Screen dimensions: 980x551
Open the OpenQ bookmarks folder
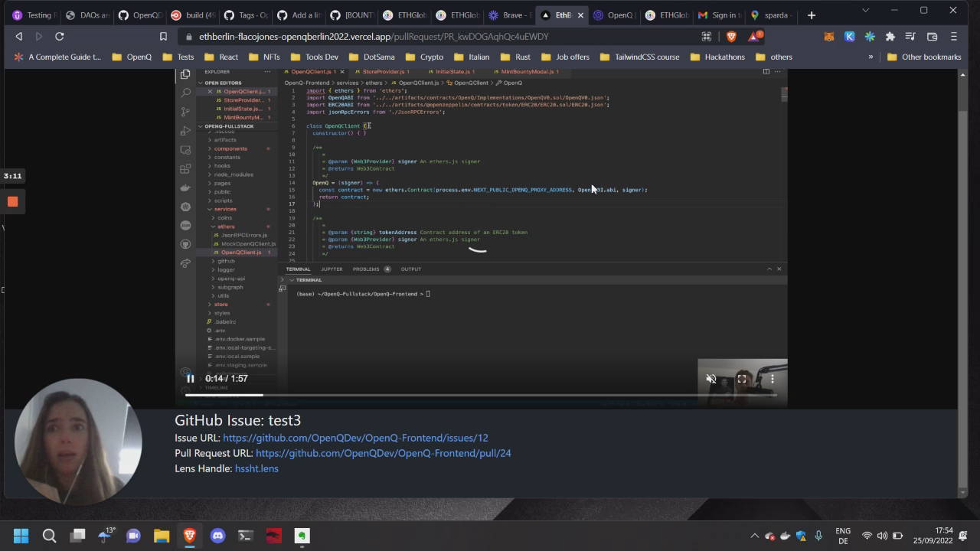point(132,57)
